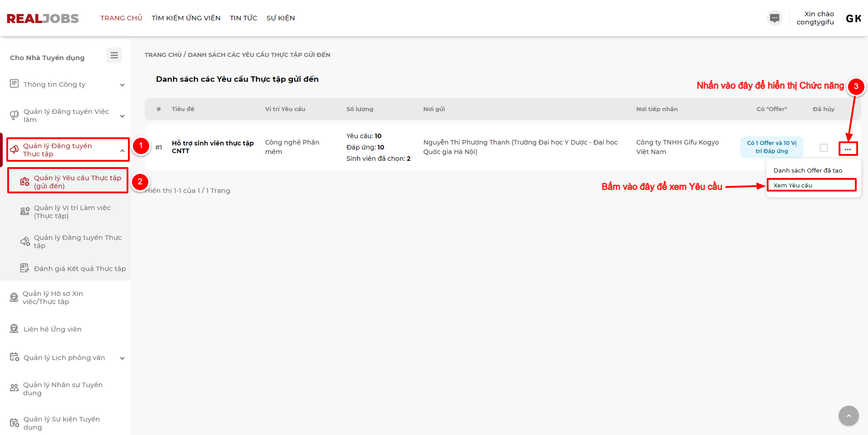Toggle the Đã hủy checkbox in row 1
Screen dimensions: 868x435
coord(823,148)
